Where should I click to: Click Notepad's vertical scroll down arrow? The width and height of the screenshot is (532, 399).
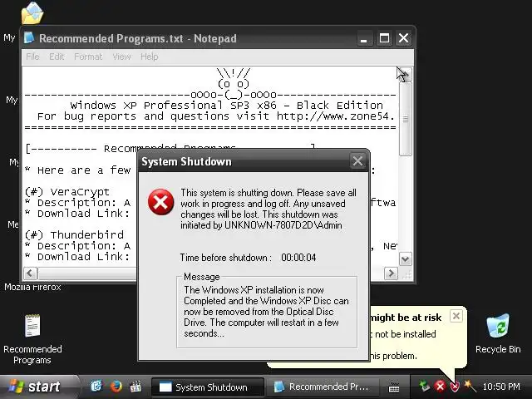(405, 259)
